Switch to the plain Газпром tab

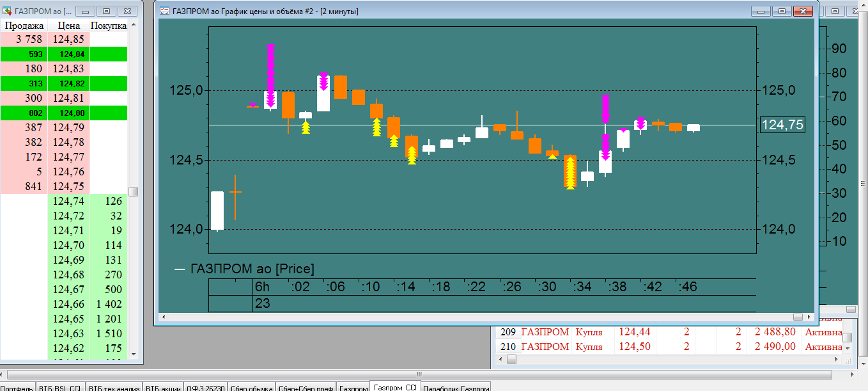point(353,387)
